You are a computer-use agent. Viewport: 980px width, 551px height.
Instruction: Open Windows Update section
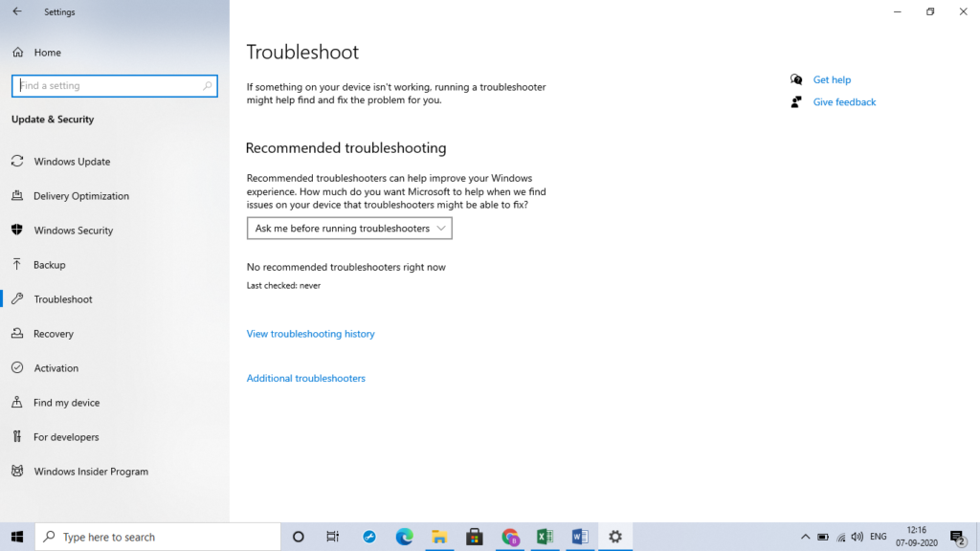72,162
